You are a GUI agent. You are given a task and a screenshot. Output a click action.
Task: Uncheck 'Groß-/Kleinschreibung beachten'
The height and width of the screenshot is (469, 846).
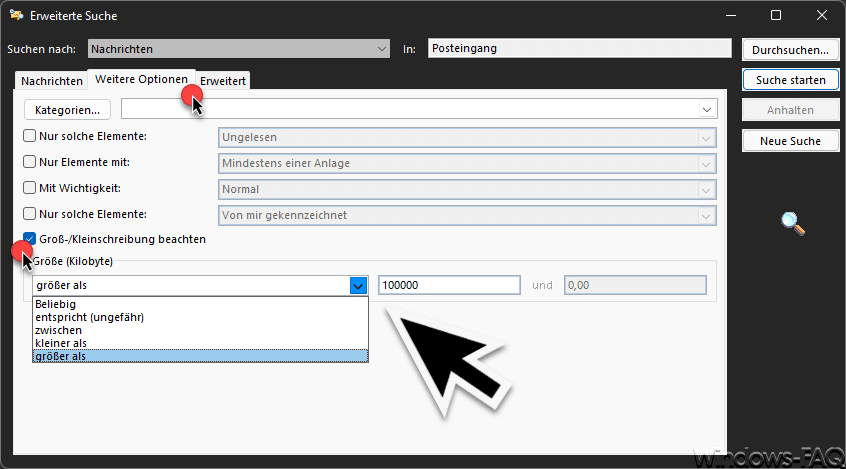point(30,239)
